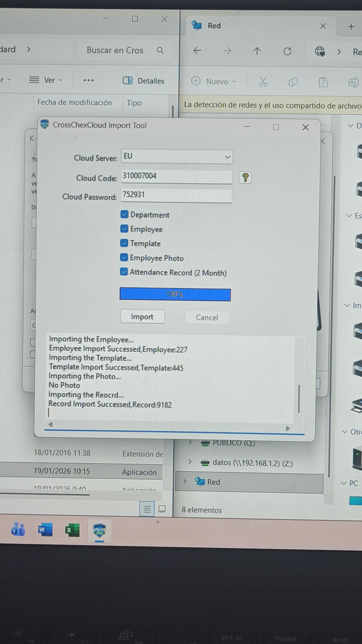The height and width of the screenshot is (644, 362).
Task: Expand the datos (Z:) tree node
Action: pos(190,461)
